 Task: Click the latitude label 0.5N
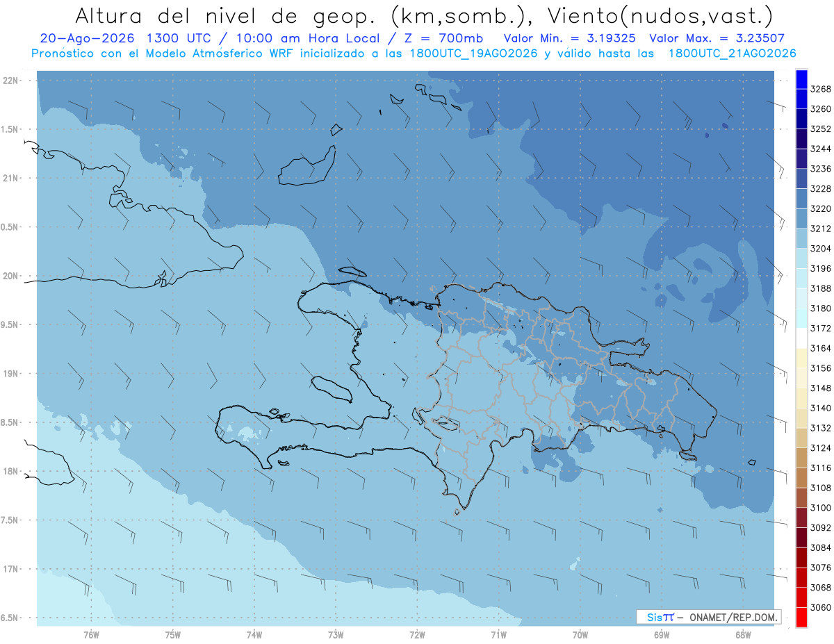click(x=10, y=227)
